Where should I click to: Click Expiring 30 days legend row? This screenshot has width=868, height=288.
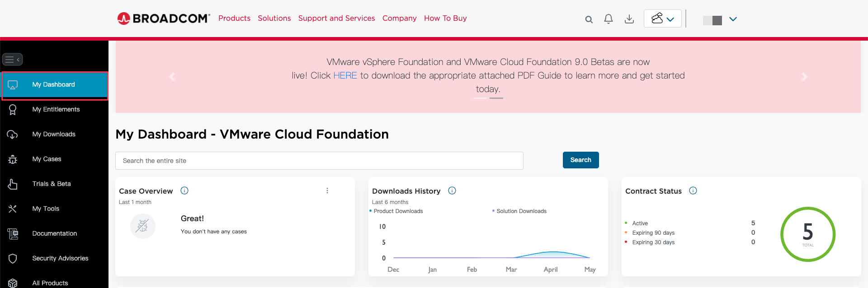click(690, 242)
